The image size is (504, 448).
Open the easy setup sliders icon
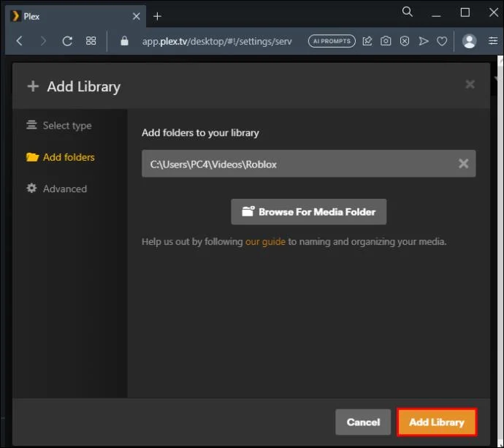point(493,41)
